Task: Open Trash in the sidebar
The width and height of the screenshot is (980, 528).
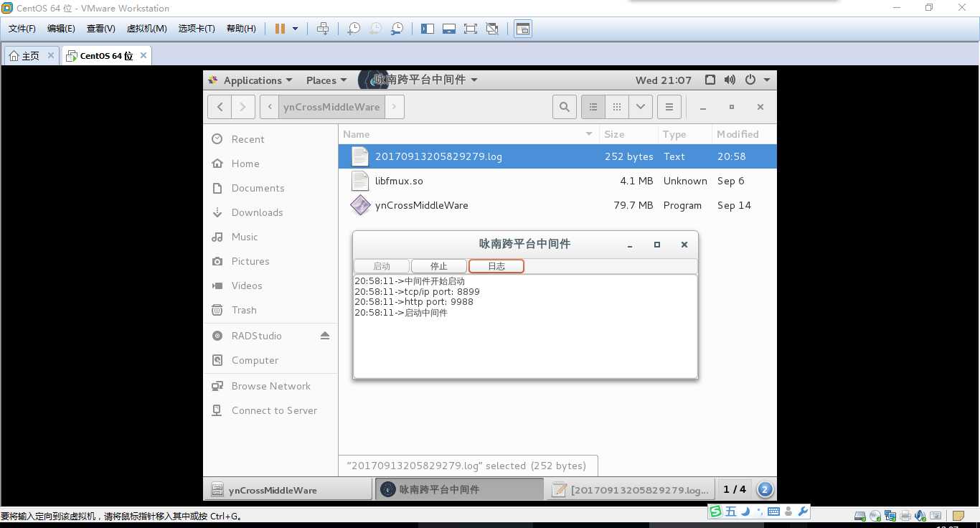Action: click(270, 310)
